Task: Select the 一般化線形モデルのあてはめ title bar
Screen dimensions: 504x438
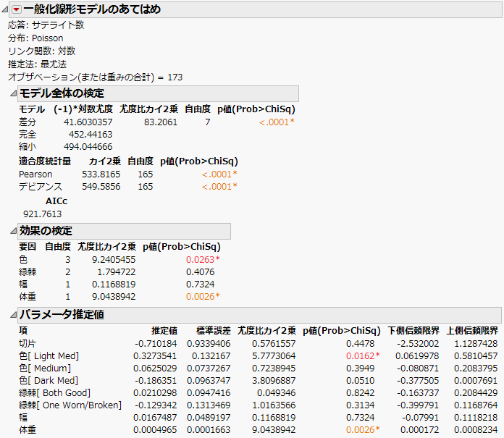Action: [256, 9]
